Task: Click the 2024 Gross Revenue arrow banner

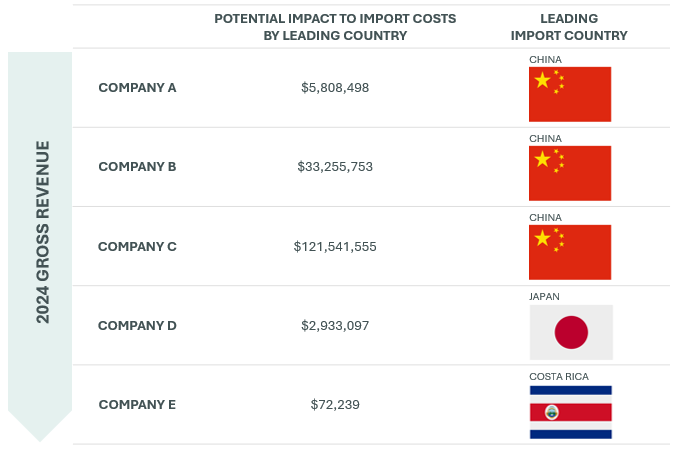Action: 40,246
